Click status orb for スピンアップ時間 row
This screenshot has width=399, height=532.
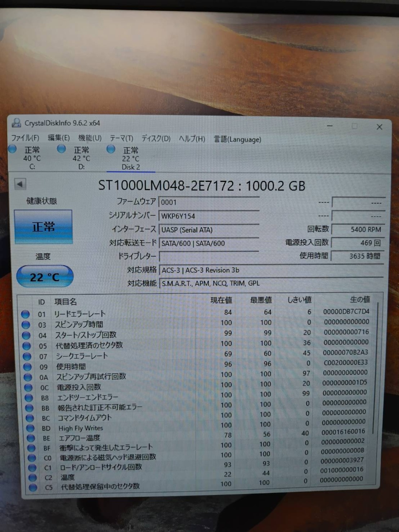click(x=26, y=325)
